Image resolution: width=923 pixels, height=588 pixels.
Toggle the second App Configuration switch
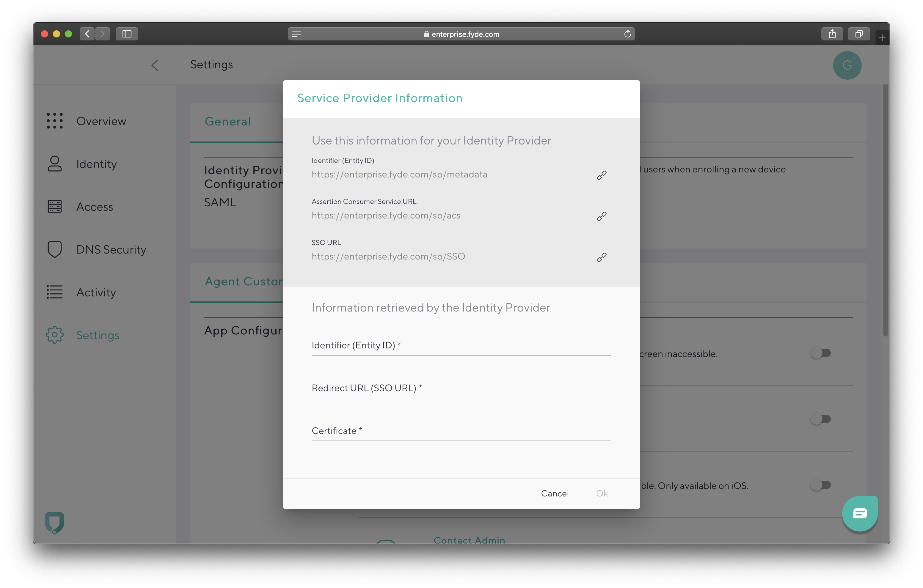tap(820, 419)
